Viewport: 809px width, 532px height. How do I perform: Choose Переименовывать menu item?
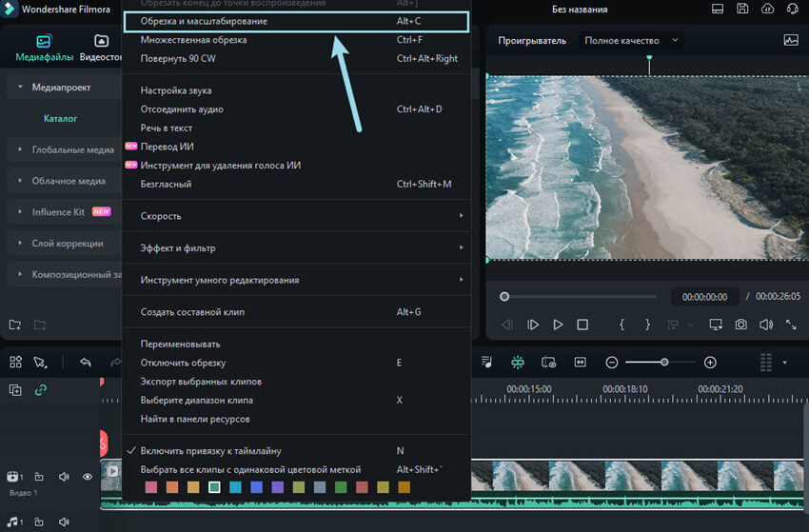pos(296,344)
